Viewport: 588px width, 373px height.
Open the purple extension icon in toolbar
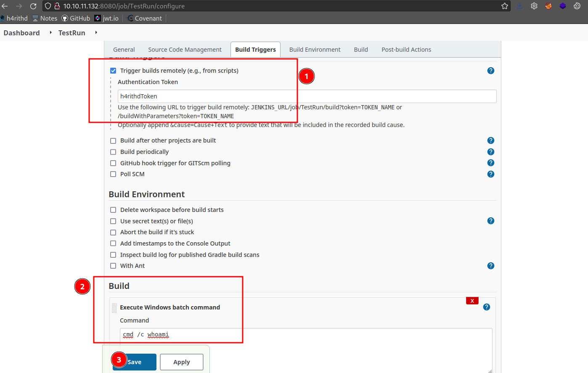[563, 6]
